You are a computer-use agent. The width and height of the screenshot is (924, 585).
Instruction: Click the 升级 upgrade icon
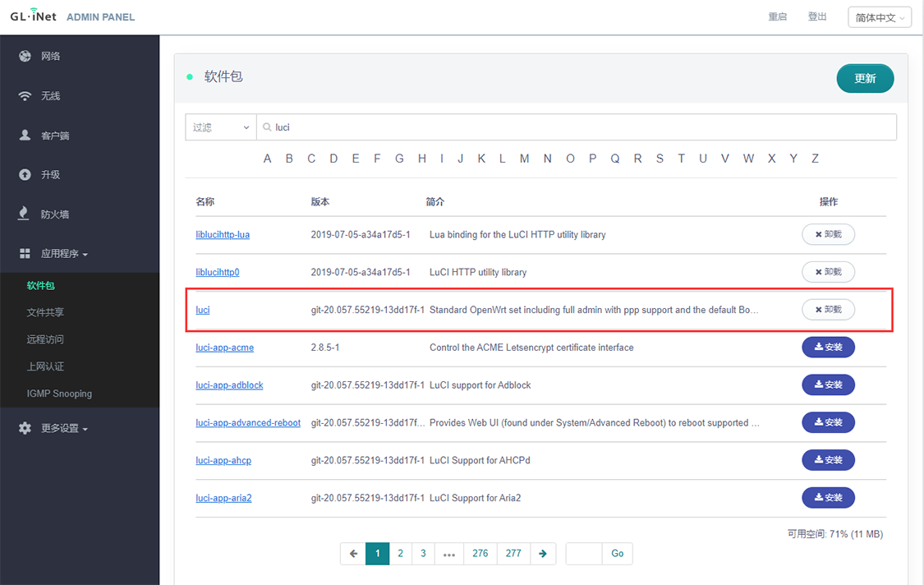(24, 174)
